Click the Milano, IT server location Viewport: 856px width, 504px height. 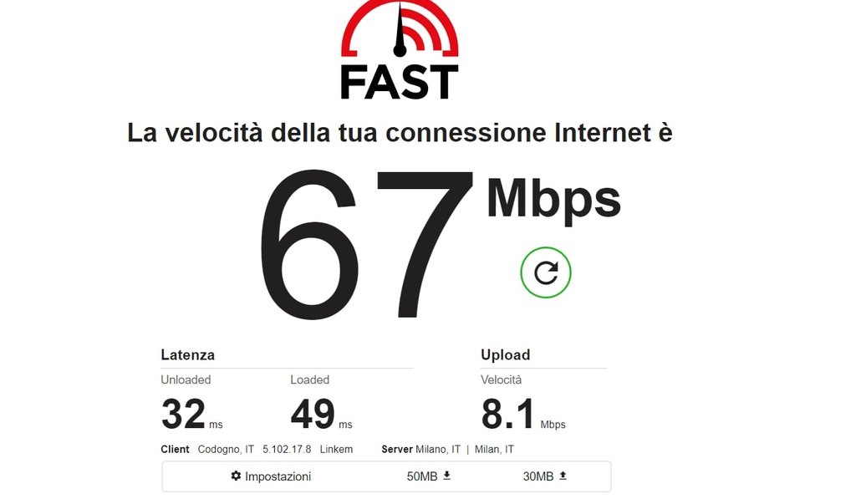[438, 450]
